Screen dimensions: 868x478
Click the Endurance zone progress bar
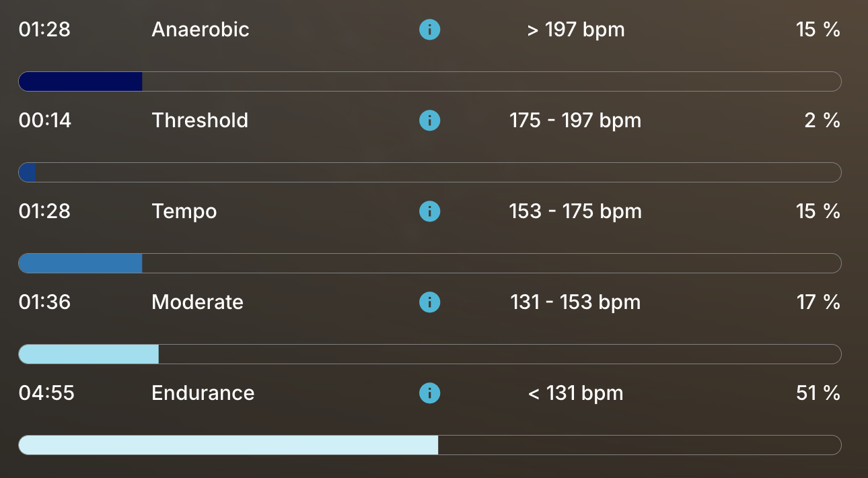(x=429, y=445)
